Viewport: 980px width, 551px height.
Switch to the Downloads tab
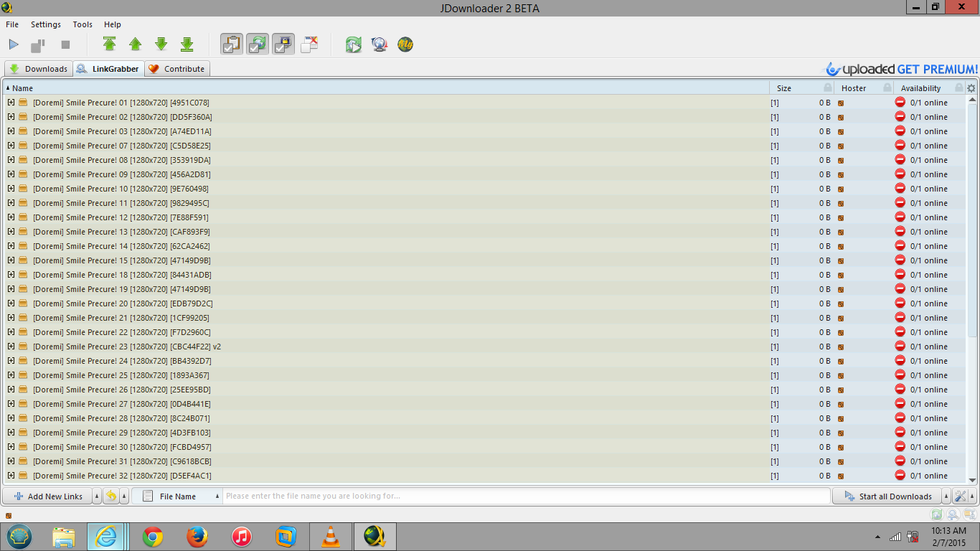coord(38,69)
